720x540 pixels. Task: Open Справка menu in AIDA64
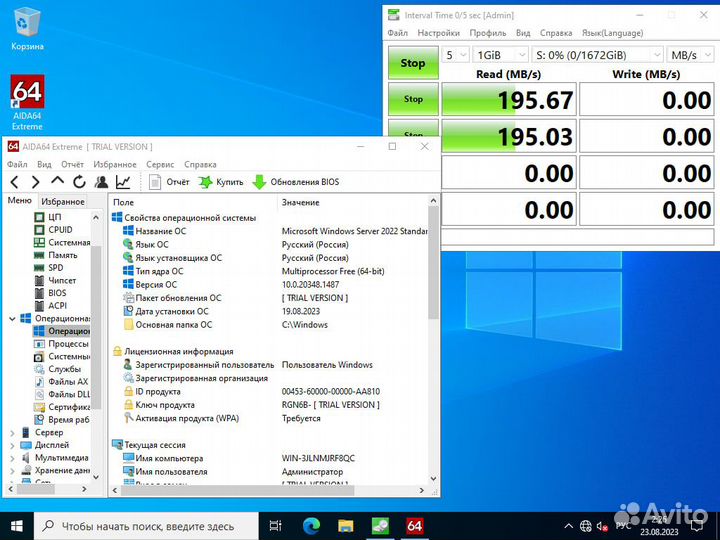200,164
